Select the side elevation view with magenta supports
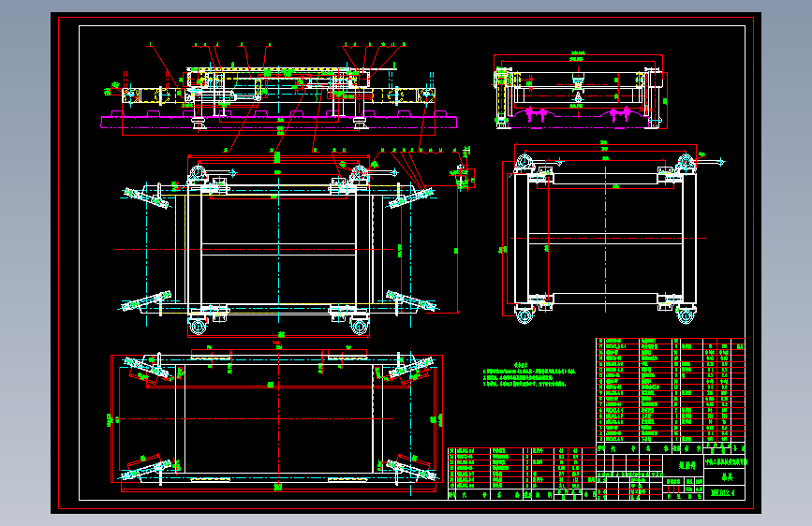812x526 pixels. [580, 91]
